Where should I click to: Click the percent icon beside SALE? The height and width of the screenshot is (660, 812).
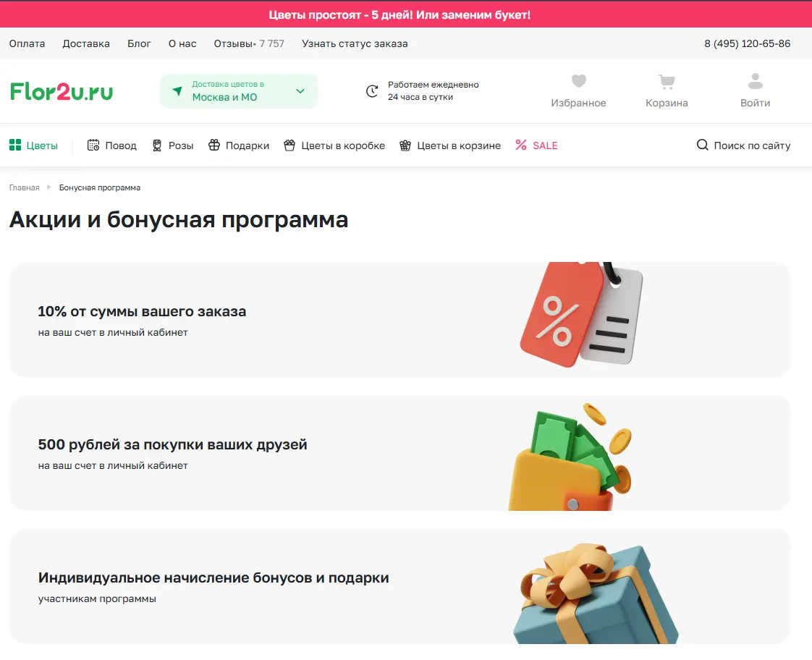click(x=521, y=145)
